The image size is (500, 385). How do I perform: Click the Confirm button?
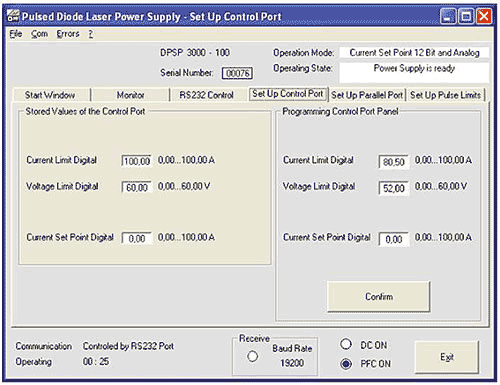click(x=379, y=297)
